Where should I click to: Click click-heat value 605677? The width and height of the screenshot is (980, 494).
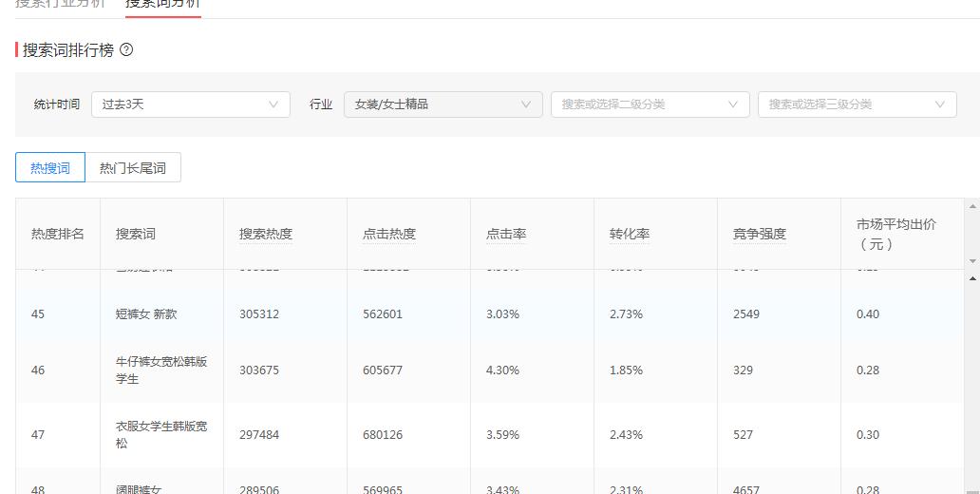(383, 370)
